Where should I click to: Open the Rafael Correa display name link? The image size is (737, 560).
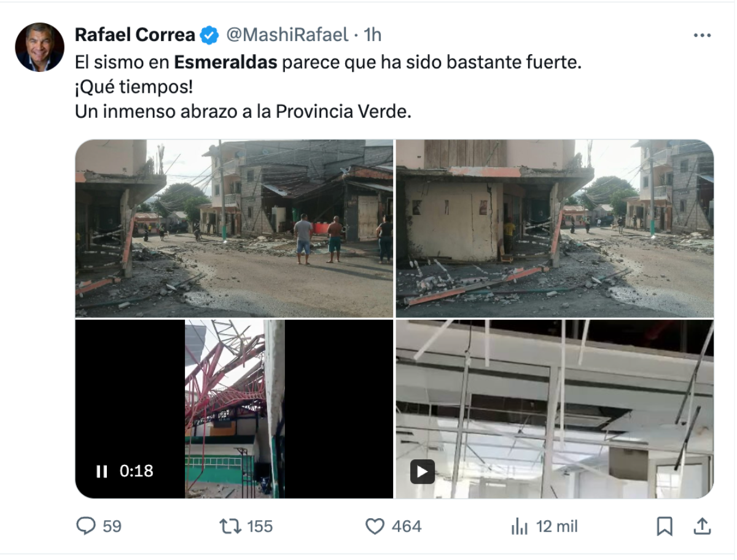point(135,36)
